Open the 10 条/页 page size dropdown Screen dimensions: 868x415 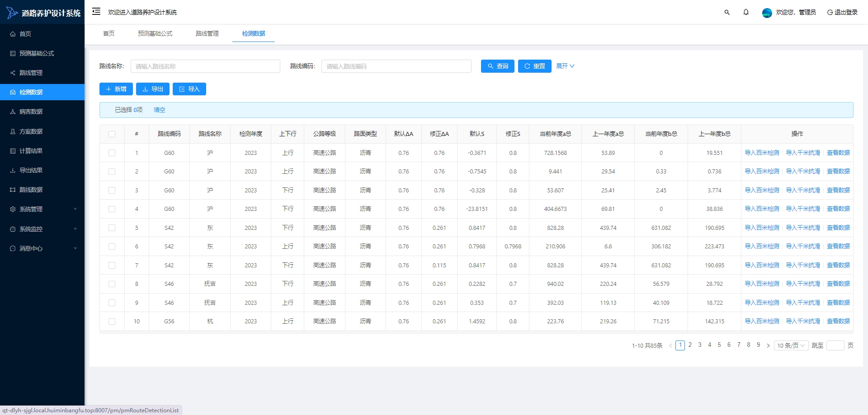(x=791, y=345)
